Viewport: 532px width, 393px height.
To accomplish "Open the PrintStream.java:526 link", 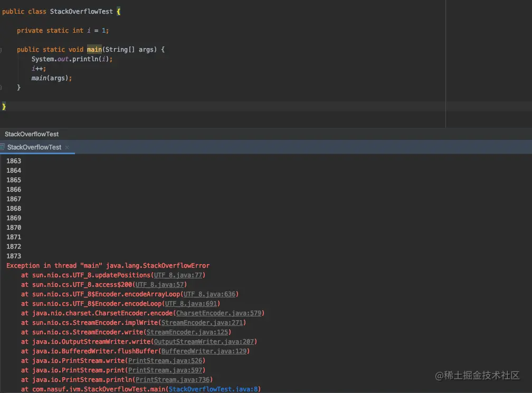I will (165, 361).
